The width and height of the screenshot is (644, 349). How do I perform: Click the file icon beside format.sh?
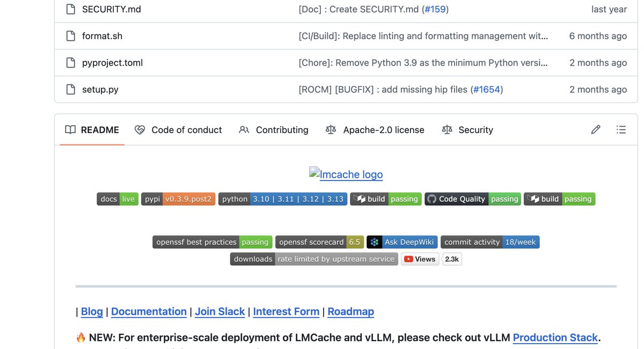[x=70, y=36]
